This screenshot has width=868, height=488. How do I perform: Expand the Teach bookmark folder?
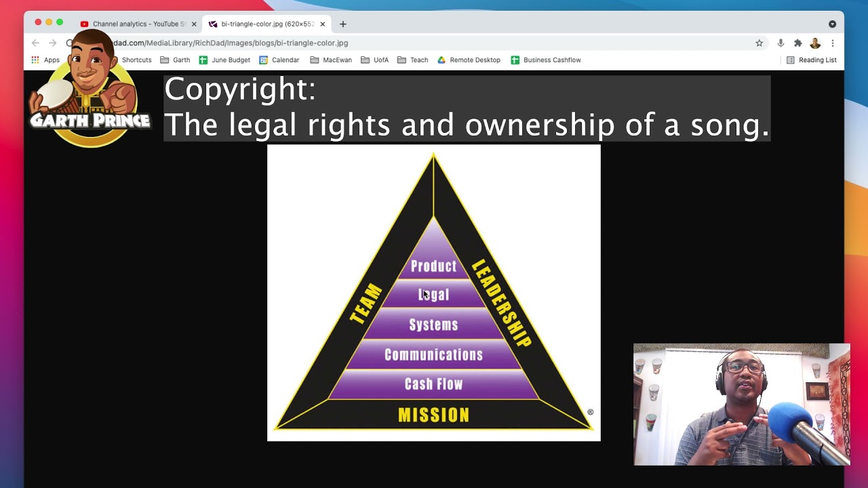point(413,60)
